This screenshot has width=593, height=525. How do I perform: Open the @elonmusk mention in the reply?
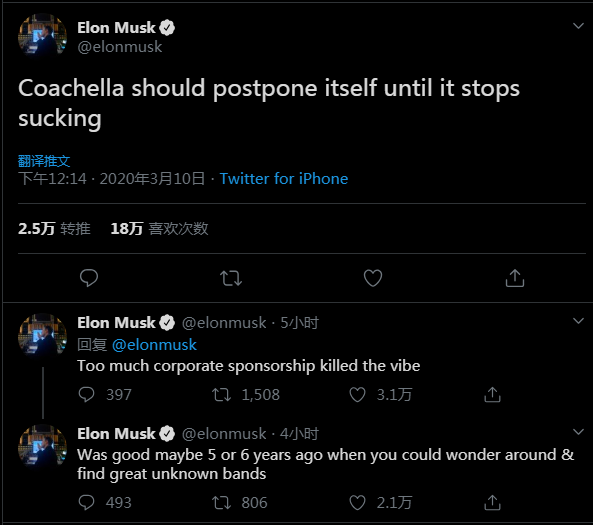(154, 345)
